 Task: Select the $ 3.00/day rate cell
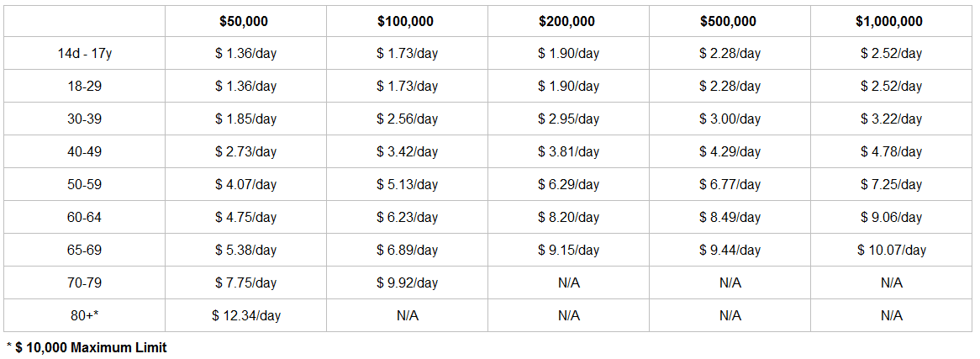(730, 119)
